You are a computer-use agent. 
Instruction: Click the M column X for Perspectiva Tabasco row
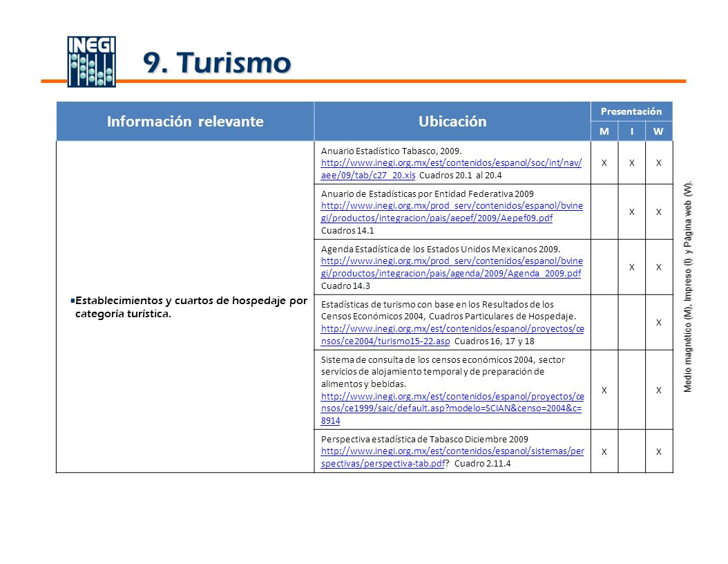[604, 451]
